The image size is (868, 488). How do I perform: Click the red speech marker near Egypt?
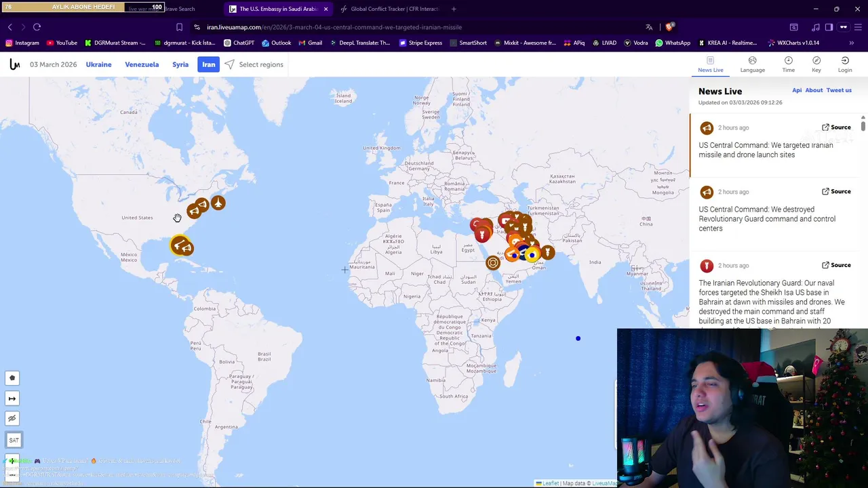(482, 235)
